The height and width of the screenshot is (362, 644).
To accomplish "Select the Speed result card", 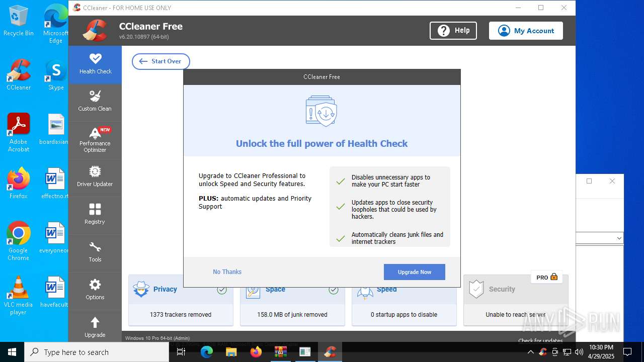I will point(404,300).
